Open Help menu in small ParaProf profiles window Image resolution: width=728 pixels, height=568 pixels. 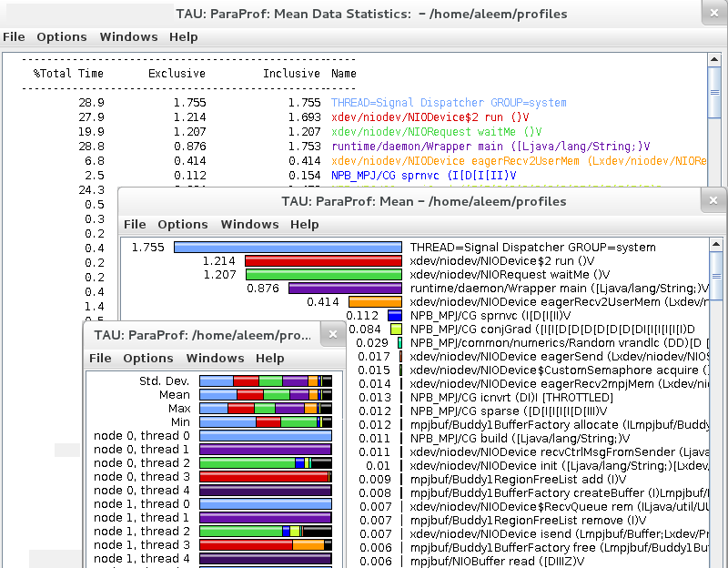click(269, 358)
